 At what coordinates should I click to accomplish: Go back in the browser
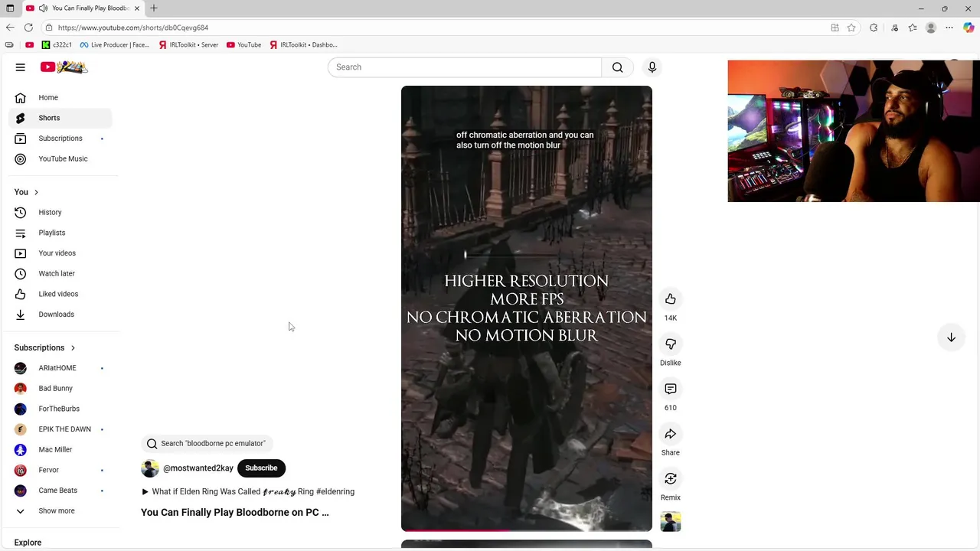click(x=10, y=28)
